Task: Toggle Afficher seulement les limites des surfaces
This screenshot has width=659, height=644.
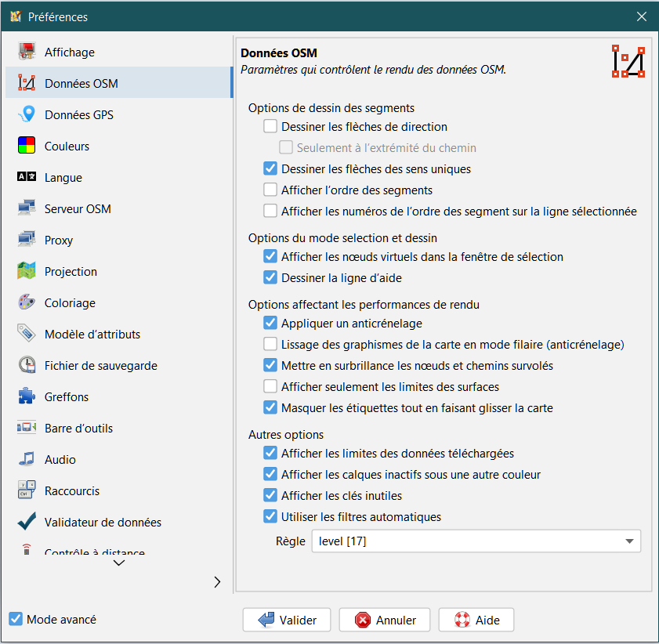Action: (x=270, y=386)
